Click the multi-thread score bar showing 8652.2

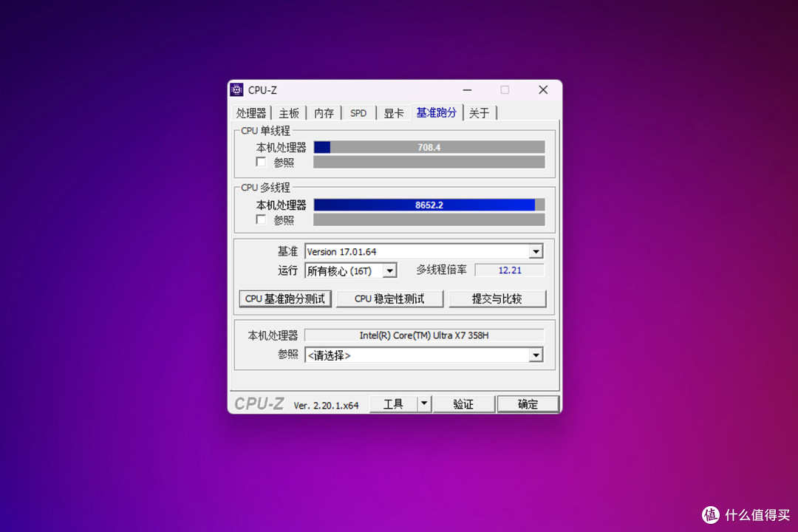point(429,205)
